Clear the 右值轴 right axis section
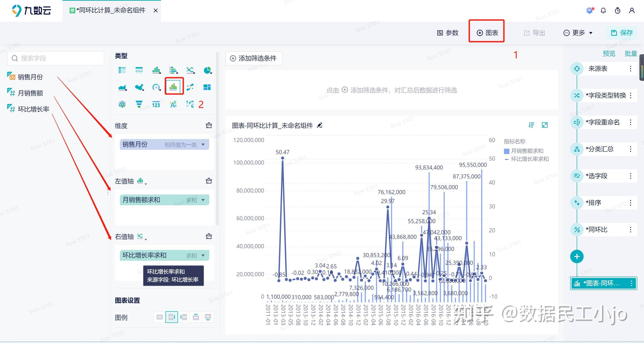Screen dimensions: 644x343 tap(209, 236)
